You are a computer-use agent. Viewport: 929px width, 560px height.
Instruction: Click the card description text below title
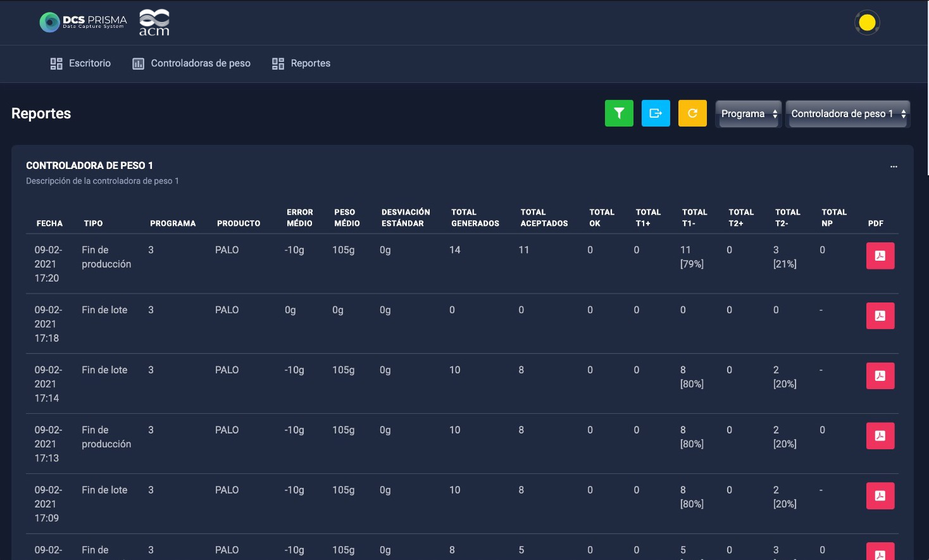pos(103,181)
